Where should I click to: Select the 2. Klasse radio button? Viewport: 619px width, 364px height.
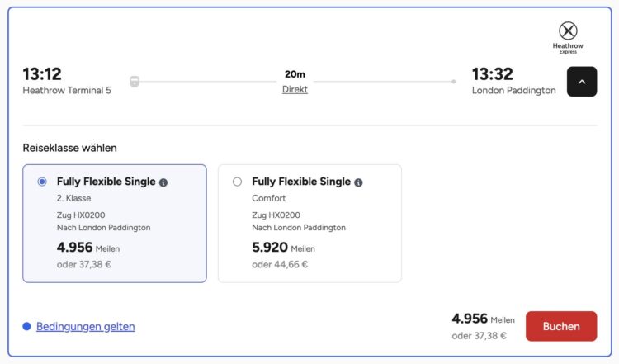(x=42, y=182)
